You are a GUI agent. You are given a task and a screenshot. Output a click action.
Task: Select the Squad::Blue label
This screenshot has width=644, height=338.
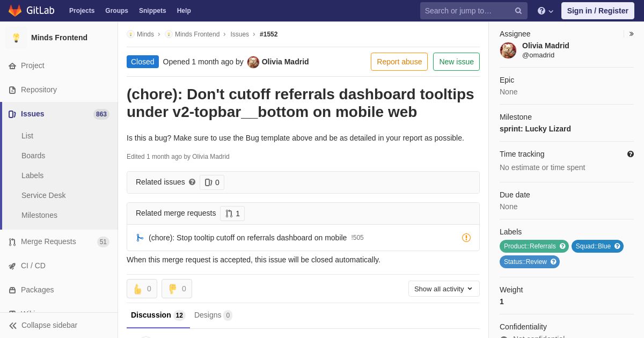click(x=593, y=246)
